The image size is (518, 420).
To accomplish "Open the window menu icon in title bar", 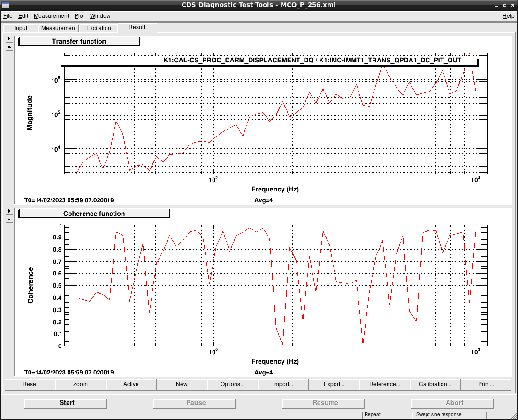I will [5, 5].
